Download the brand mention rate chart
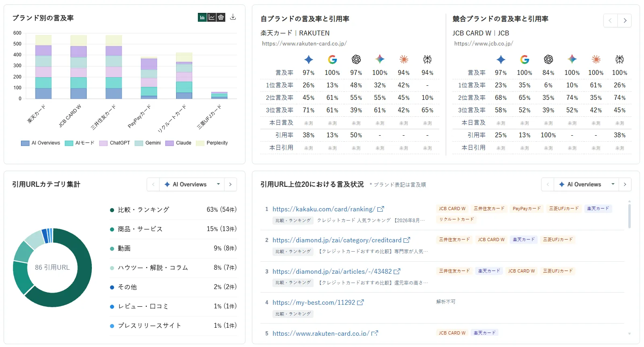This screenshot has width=644, height=347. tap(233, 17)
